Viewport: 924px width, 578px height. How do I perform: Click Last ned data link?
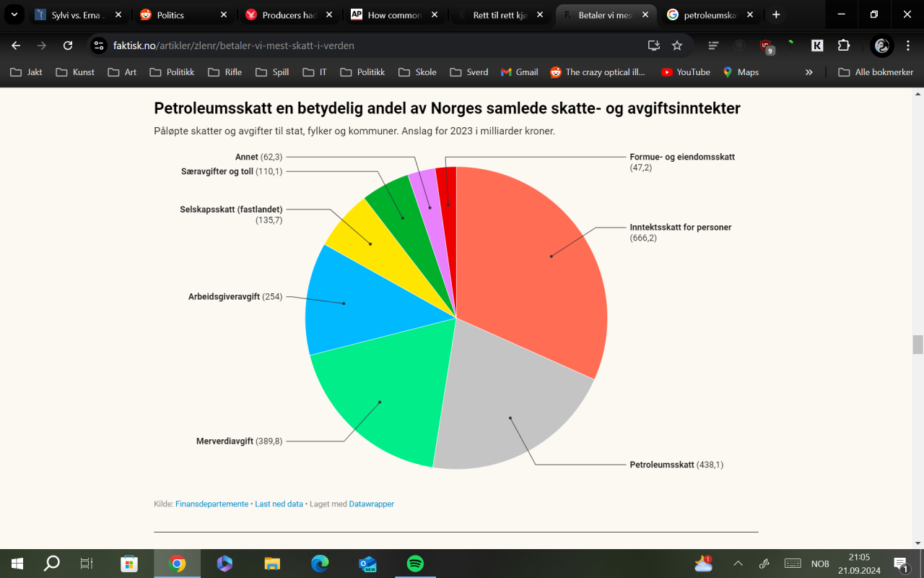click(x=279, y=504)
